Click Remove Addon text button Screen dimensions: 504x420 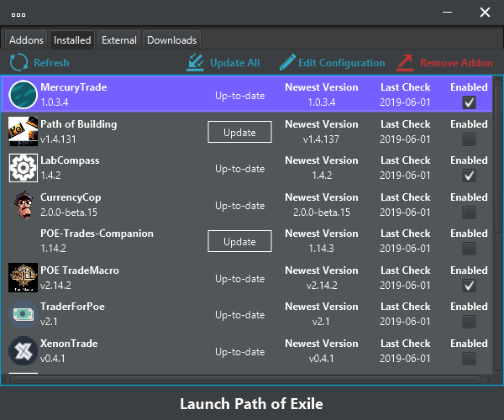(456, 63)
